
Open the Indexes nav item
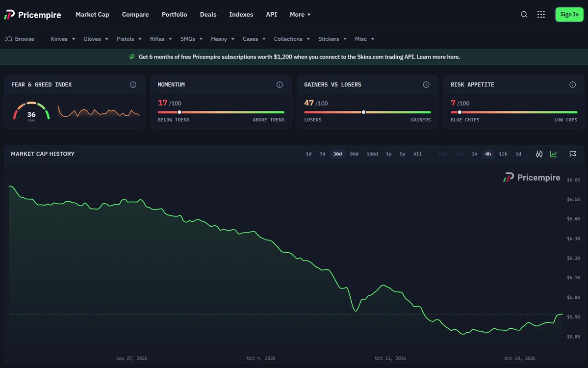[x=241, y=14]
